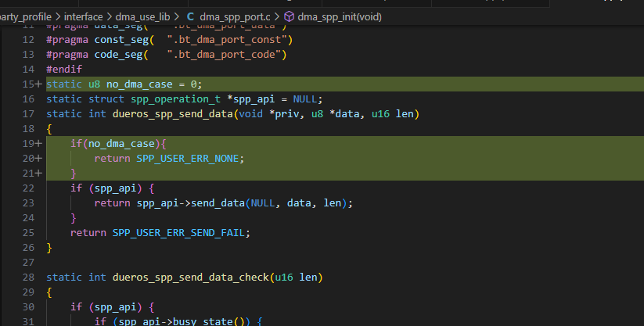Click code_seg pragma keyword on line 13
The image size is (644, 326).
(118, 55)
